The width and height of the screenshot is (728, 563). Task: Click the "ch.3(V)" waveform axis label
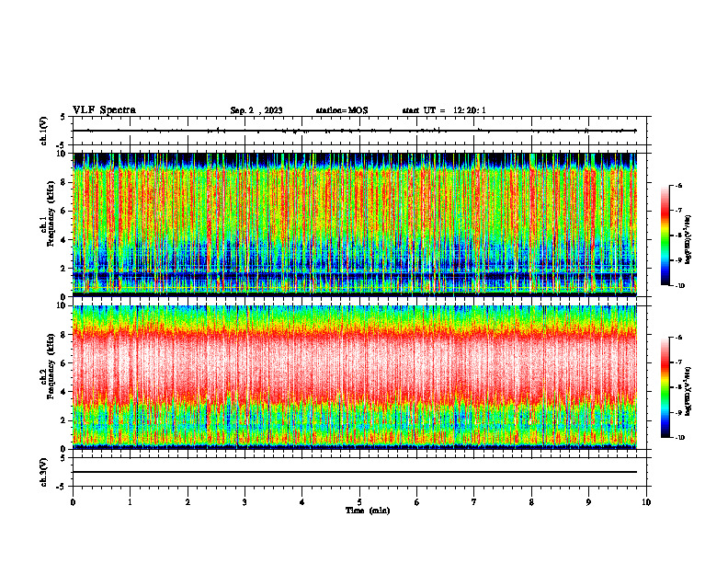tap(44, 473)
